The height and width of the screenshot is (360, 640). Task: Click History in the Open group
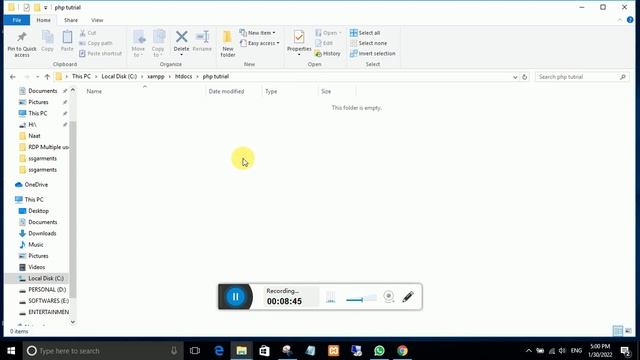327,53
